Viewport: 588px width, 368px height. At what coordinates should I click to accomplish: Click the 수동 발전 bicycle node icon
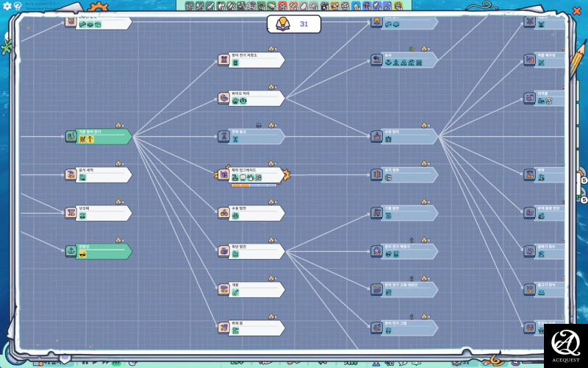point(224,213)
